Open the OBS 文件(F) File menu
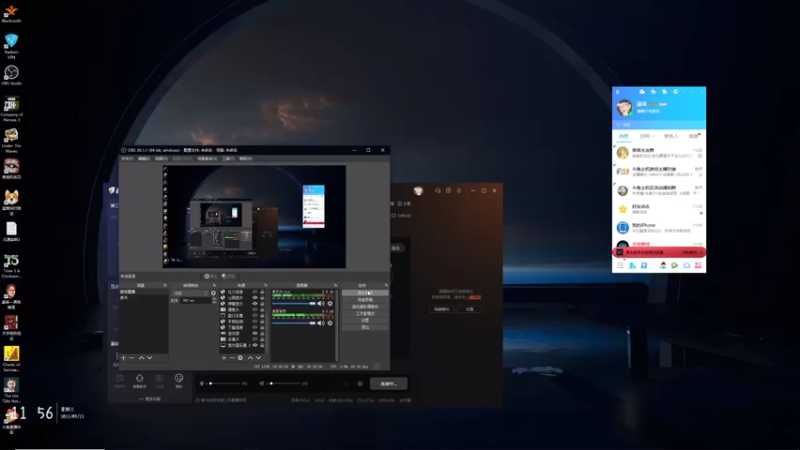 pyautogui.click(x=127, y=159)
